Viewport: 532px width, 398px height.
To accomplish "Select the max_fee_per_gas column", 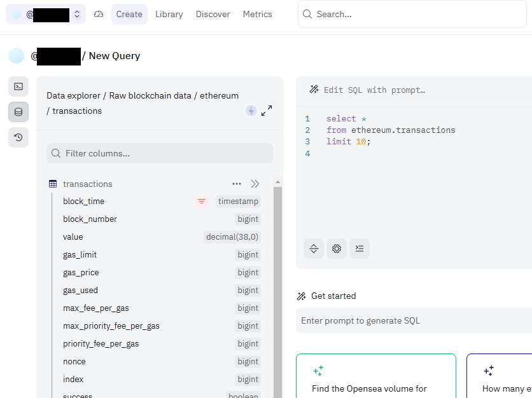I will [95, 308].
